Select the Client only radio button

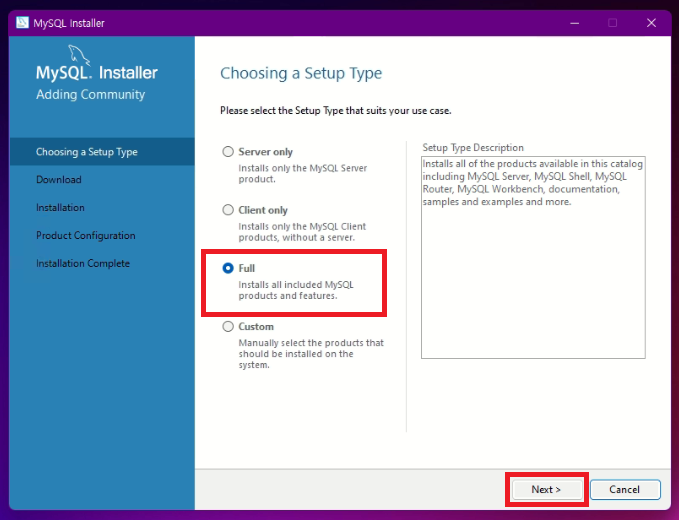[x=228, y=210]
